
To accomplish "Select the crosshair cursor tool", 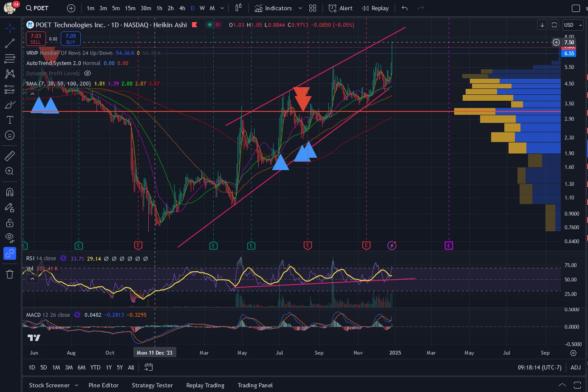I will [10, 28].
